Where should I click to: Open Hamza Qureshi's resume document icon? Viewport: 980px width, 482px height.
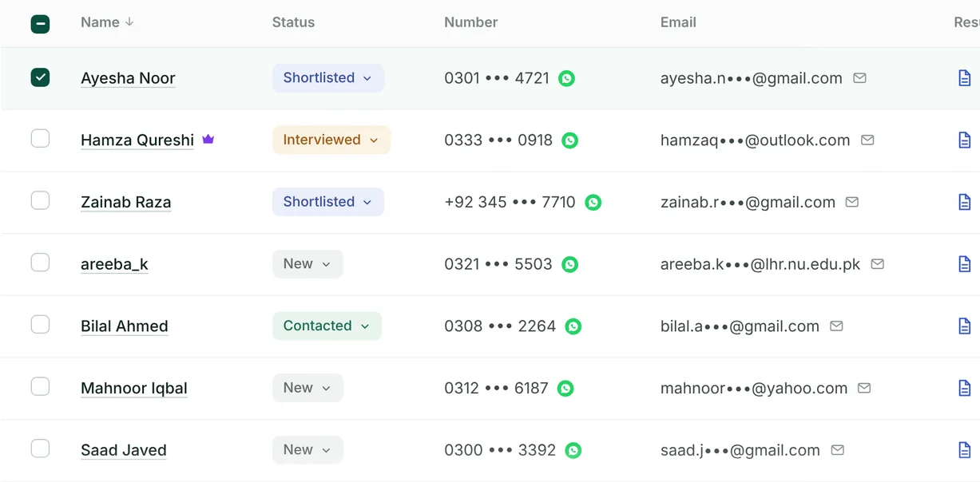[965, 140]
